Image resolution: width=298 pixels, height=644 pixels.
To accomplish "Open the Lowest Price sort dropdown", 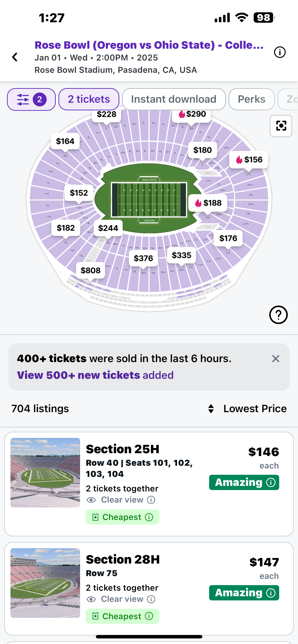I will point(248,409).
